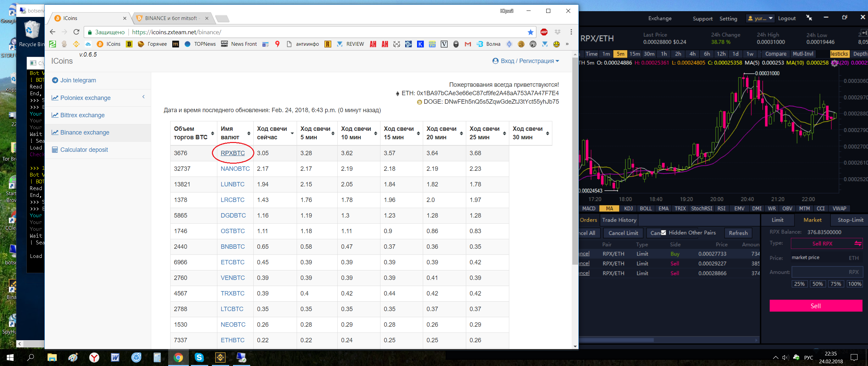Click the Amount RPX input field
Image resolution: width=868 pixels, height=366 pixels.
point(827,272)
